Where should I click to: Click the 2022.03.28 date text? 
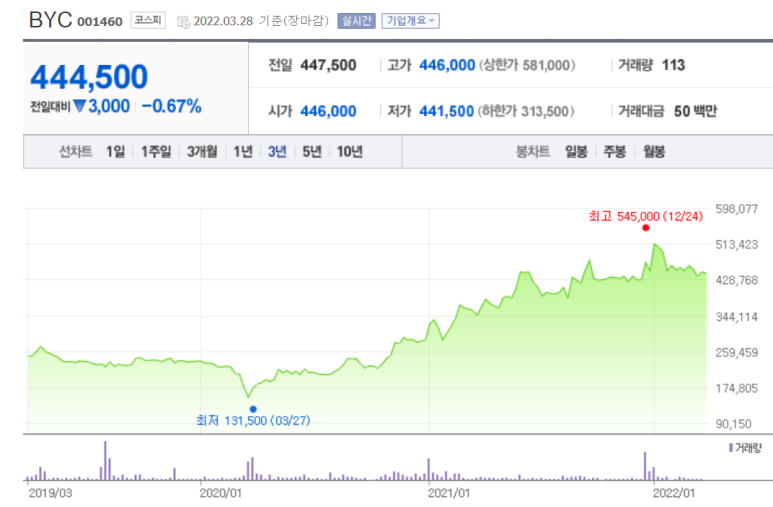(x=223, y=21)
